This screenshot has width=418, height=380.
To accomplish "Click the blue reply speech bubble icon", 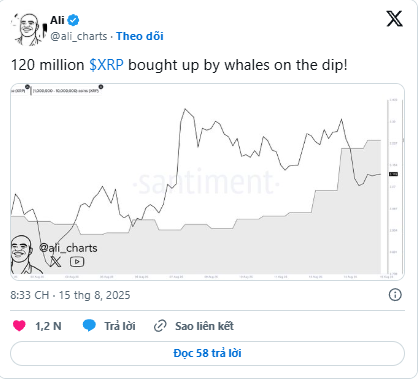I will point(89,326).
